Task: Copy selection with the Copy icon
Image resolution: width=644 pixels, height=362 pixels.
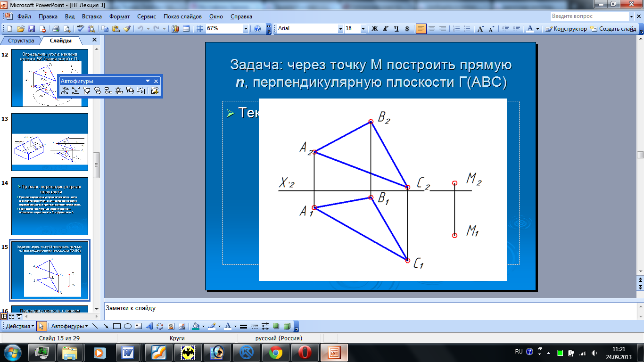Action: click(x=104, y=29)
